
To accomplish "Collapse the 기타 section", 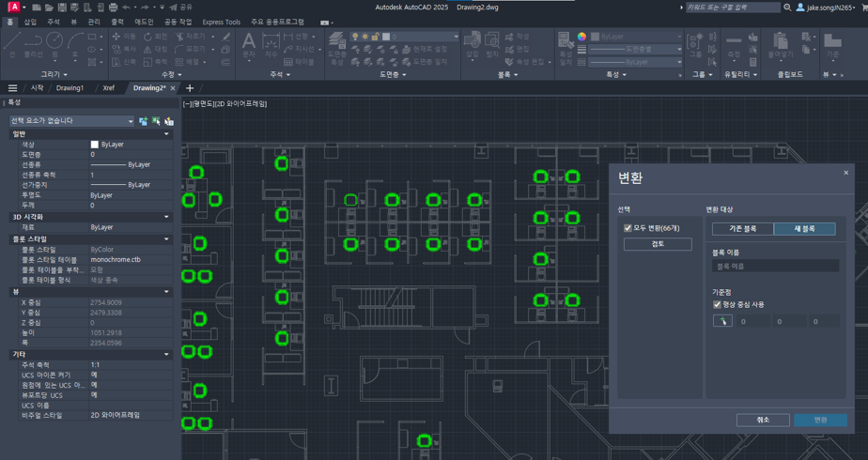I will [166, 354].
